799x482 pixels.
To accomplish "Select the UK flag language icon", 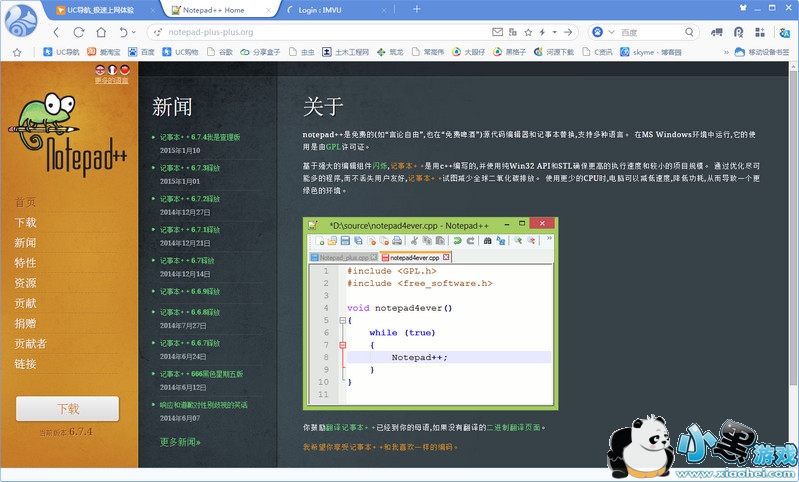I will [101, 70].
